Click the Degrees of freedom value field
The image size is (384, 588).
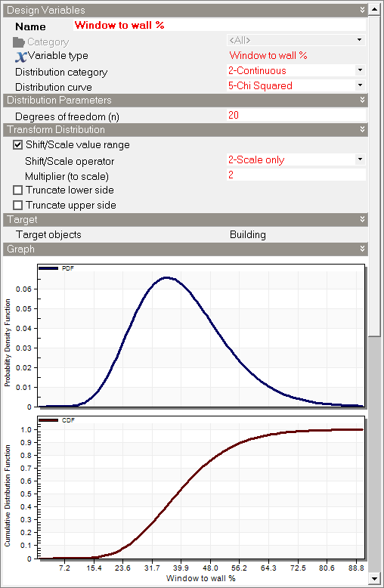(x=296, y=115)
